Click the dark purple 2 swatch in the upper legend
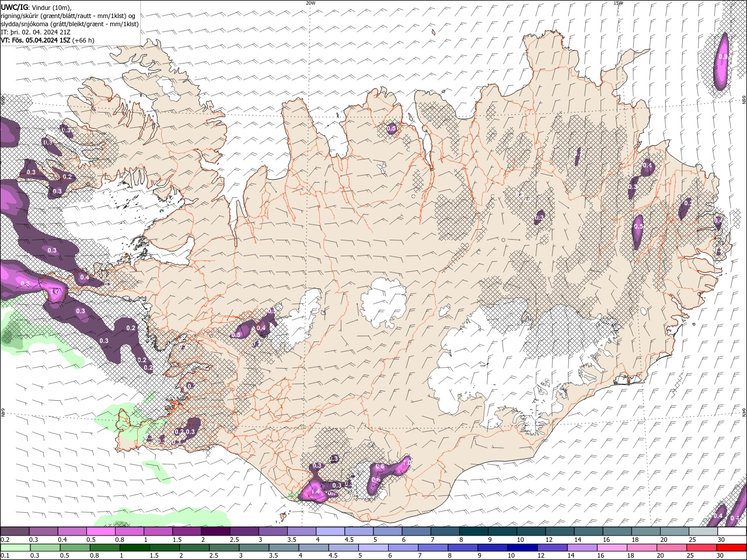Viewport: 747px width, 560px height. pos(215,531)
